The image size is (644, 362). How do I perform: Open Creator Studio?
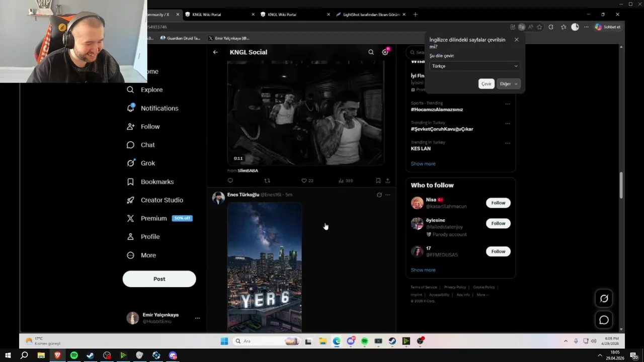[155, 200]
